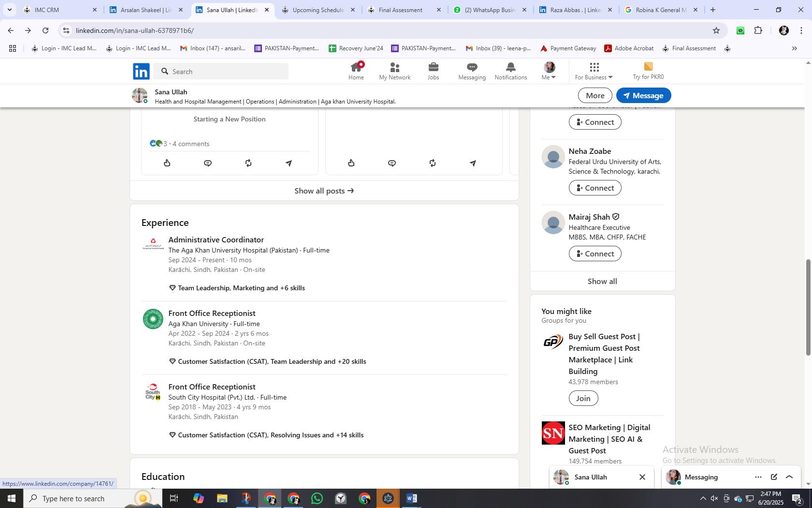Send the second post card
812x508 pixels.
point(473,163)
